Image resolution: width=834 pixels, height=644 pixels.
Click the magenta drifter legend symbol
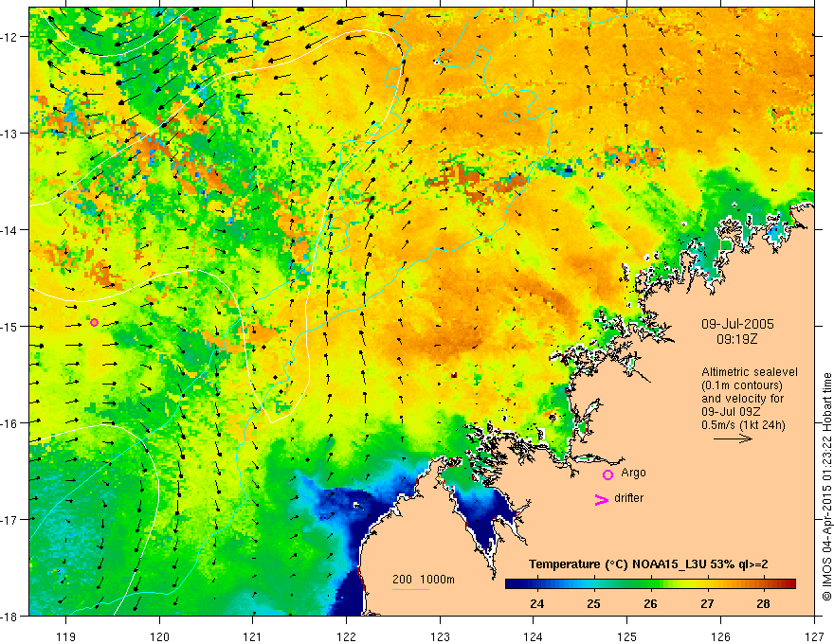pos(601,499)
